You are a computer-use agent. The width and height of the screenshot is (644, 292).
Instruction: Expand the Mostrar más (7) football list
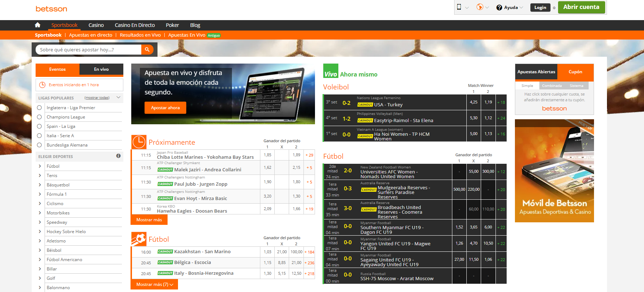(154, 284)
